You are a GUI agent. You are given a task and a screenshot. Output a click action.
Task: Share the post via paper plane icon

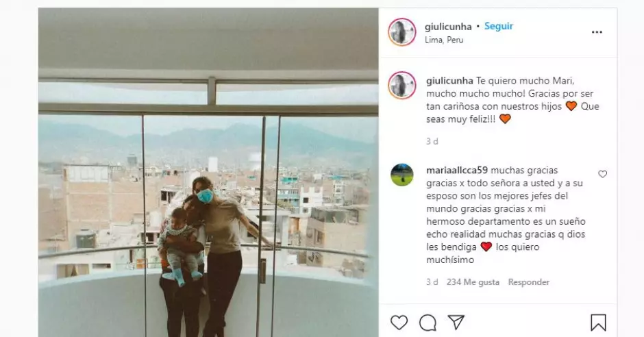[456, 322]
